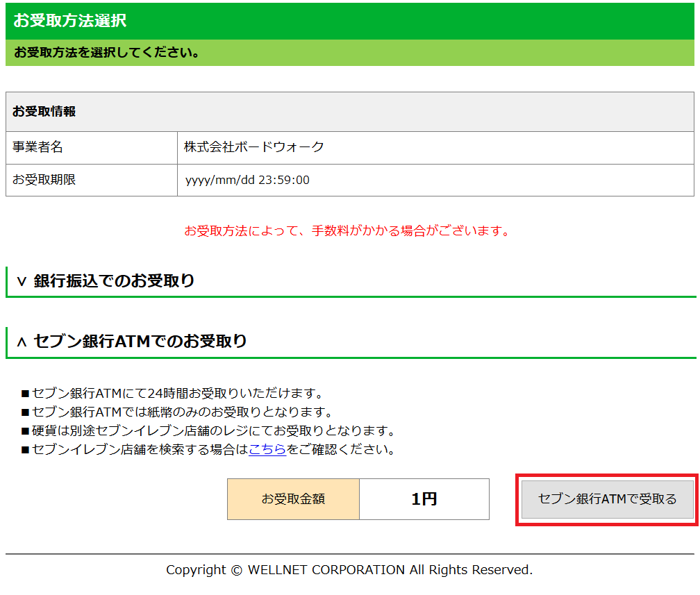The height and width of the screenshot is (595, 700).
Task: Click the downward chevron beside 銀行振込
Action: 22,281
